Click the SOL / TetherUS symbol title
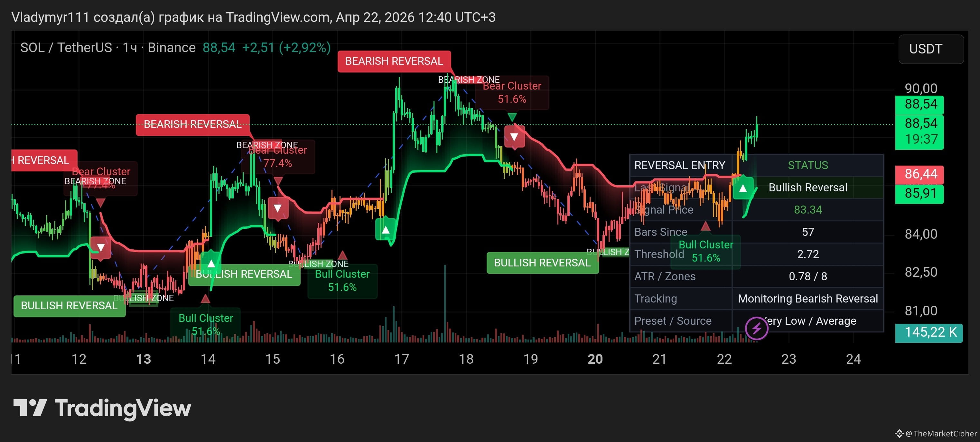Image resolution: width=980 pixels, height=442 pixels. tap(66, 48)
